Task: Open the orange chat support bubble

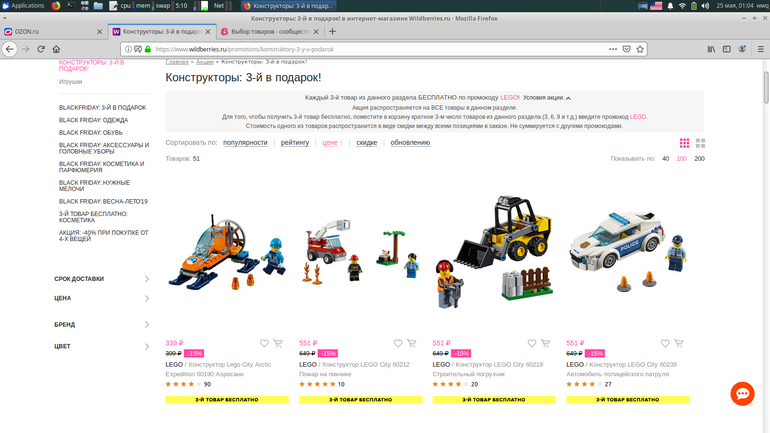Action: (742, 394)
